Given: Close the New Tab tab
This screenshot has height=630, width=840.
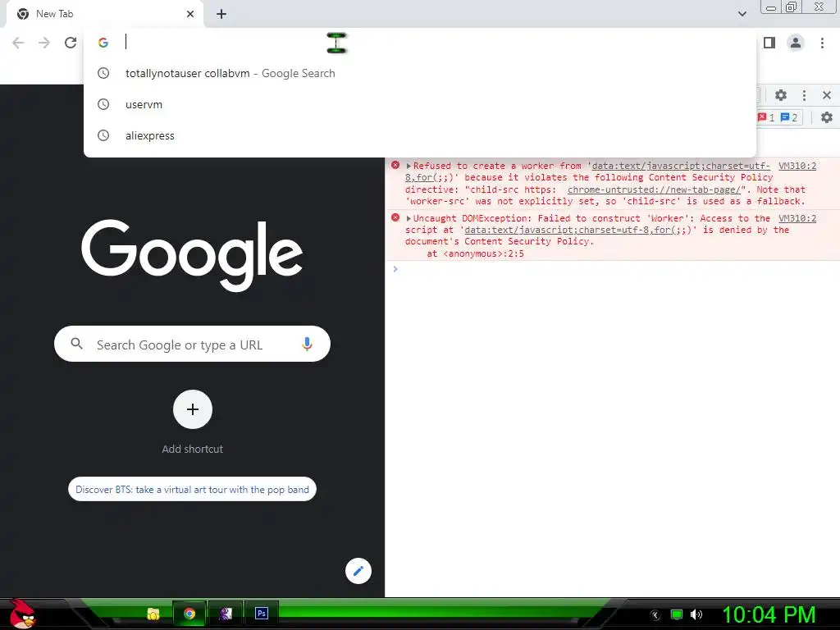Looking at the screenshot, I should click(x=190, y=14).
